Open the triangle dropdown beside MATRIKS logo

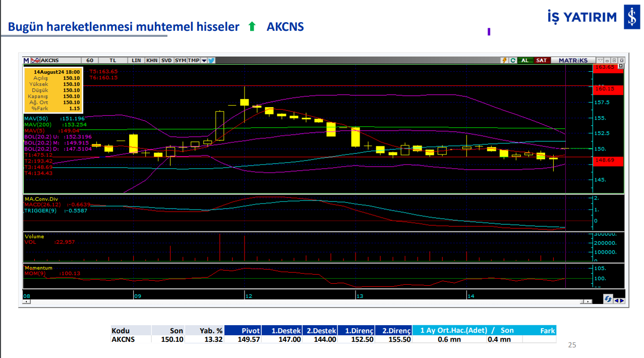coord(600,60)
